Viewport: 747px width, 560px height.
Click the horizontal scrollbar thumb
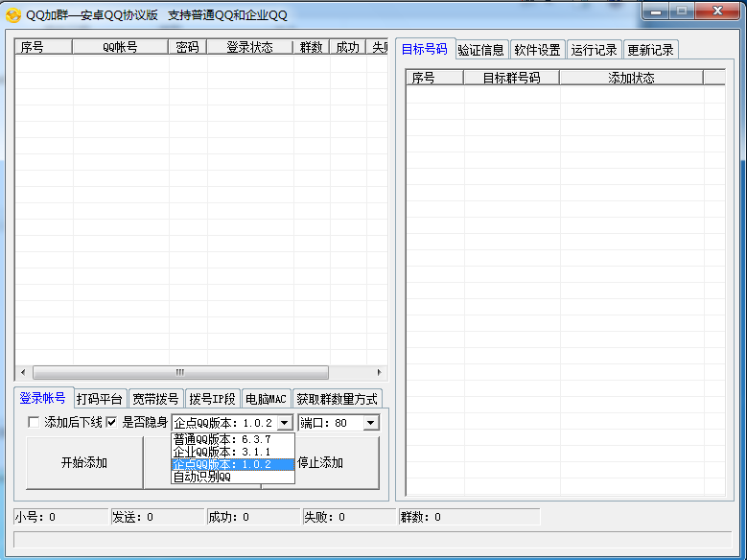tap(180, 373)
